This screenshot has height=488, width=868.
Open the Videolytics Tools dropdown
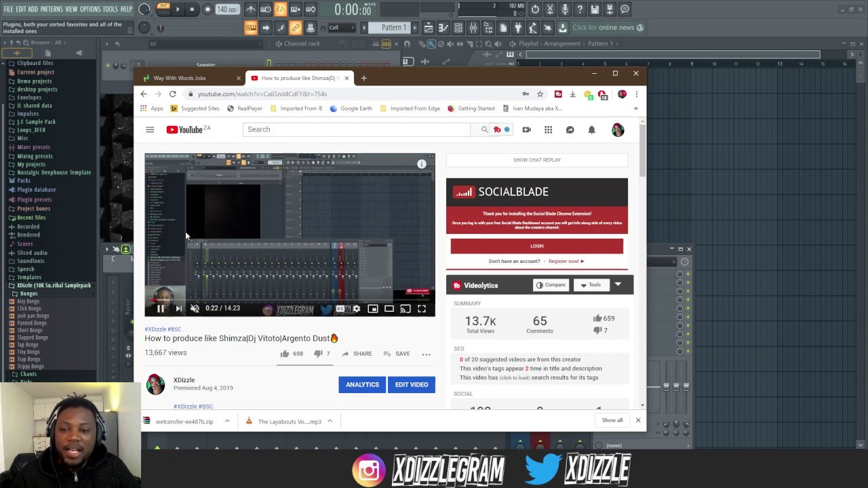pyautogui.click(x=591, y=285)
